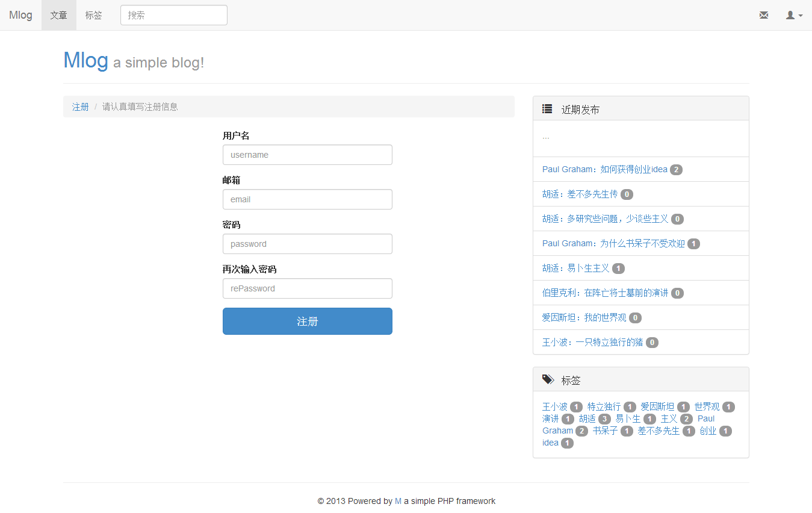Open the post 胡适：差不多先生传

pyautogui.click(x=580, y=194)
